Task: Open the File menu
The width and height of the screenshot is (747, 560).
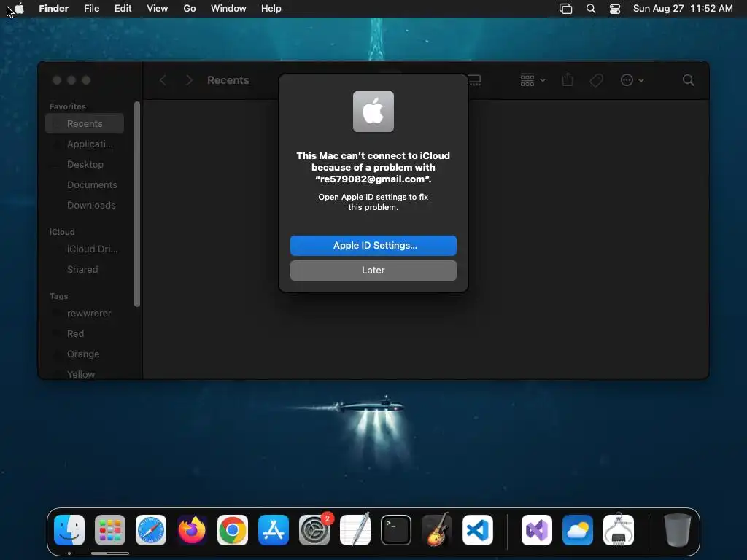Action: pos(91,9)
